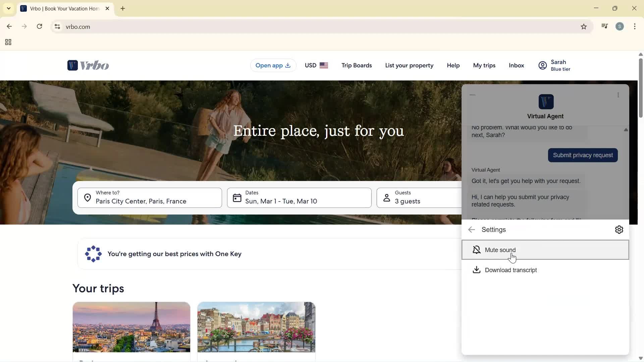The height and width of the screenshot is (362, 644).
Task: Reload the vrbo.com page
Action: tap(40, 27)
